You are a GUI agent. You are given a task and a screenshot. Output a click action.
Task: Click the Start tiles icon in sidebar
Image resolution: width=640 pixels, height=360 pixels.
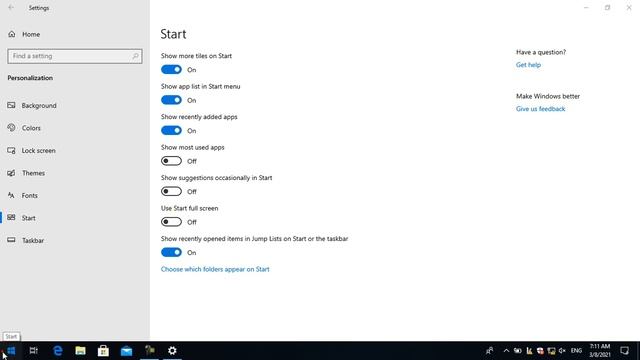11,218
